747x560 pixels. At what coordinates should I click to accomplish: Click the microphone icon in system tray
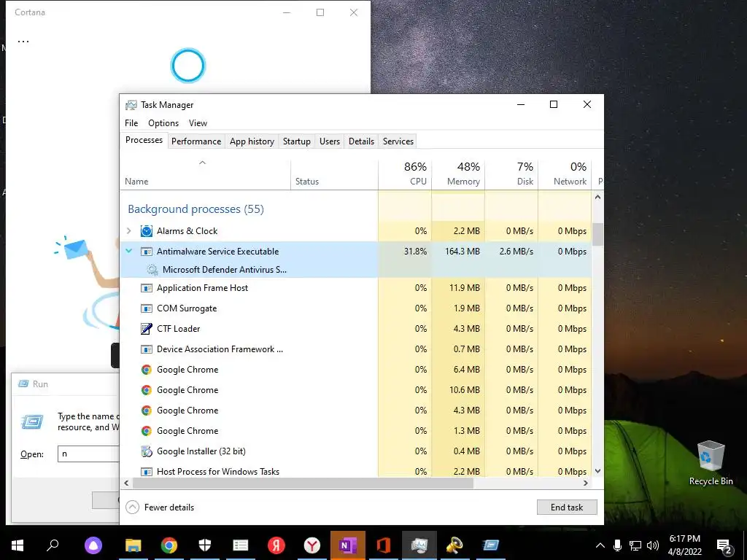click(x=617, y=545)
